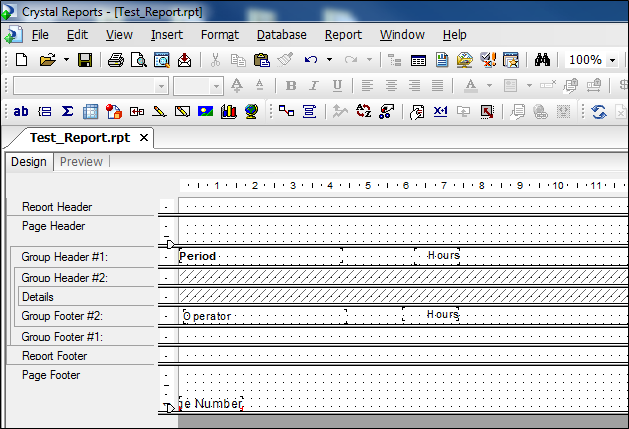Insert a map globe icon
The width and height of the screenshot is (629, 429).
pyautogui.click(x=252, y=111)
